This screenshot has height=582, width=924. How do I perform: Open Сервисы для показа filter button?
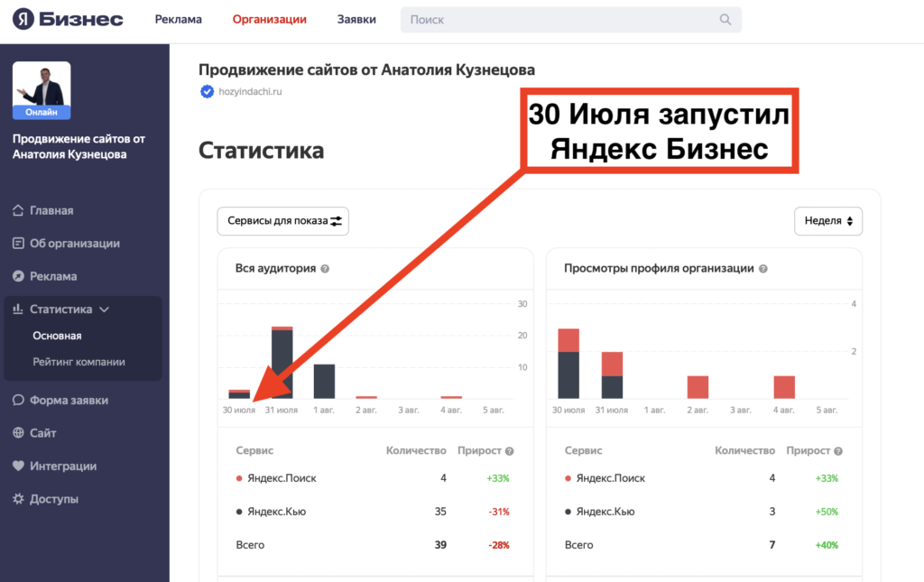pyautogui.click(x=282, y=221)
